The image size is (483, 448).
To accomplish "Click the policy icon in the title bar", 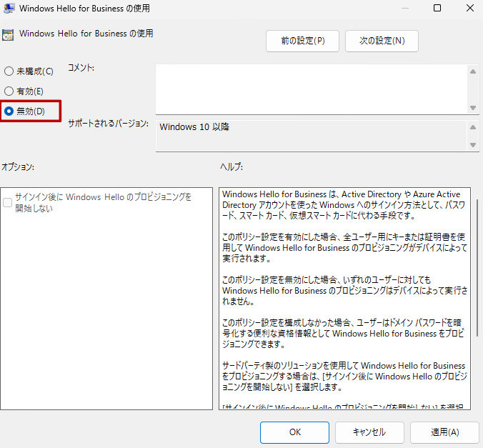I will [9, 9].
